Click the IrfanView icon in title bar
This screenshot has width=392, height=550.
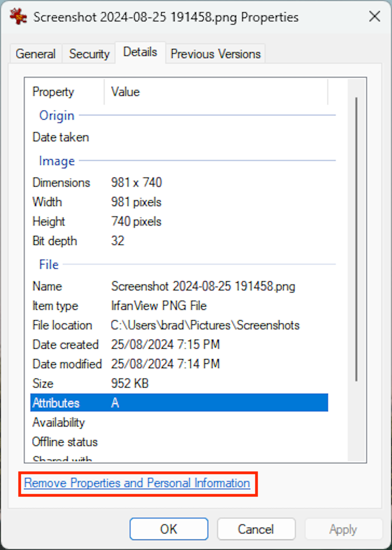(18, 16)
